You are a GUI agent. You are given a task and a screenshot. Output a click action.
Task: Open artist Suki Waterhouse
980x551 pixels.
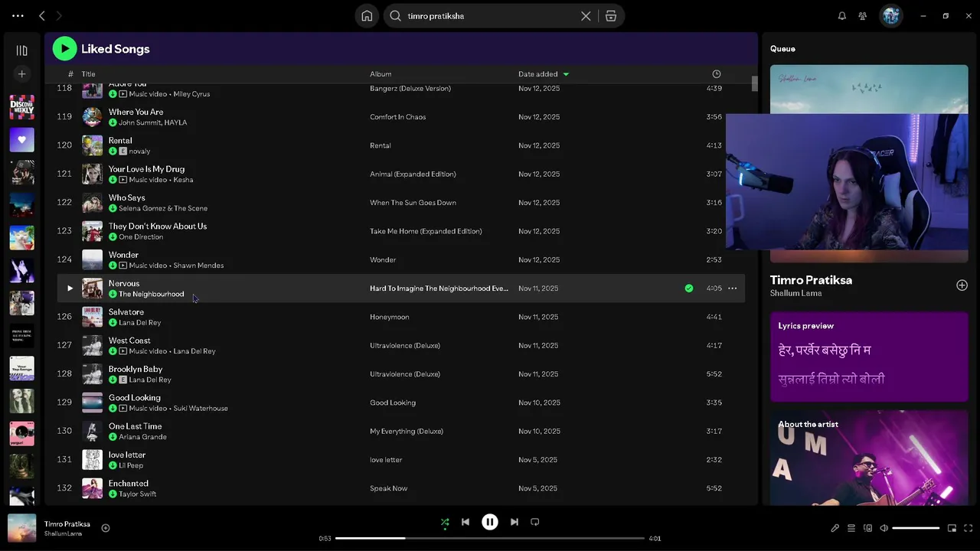pos(201,409)
